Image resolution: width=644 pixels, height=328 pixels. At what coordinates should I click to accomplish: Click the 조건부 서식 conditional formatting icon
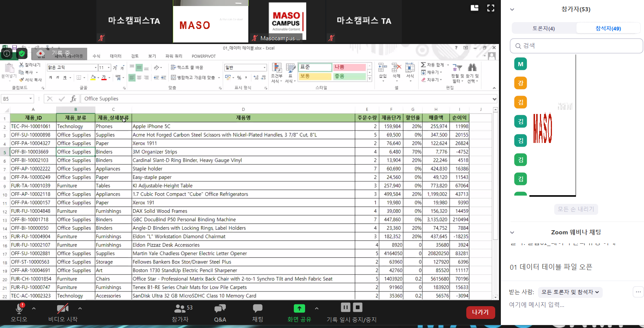click(277, 73)
